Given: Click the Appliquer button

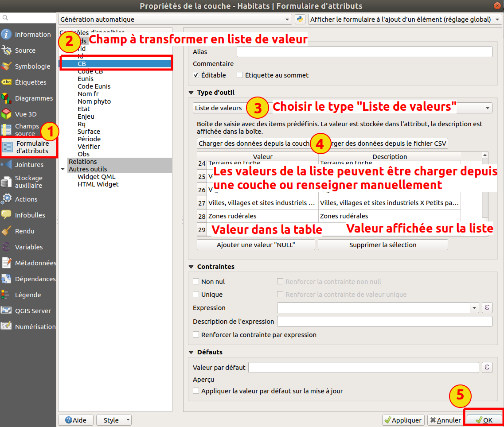Looking at the screenshot, I should point(403,420).
